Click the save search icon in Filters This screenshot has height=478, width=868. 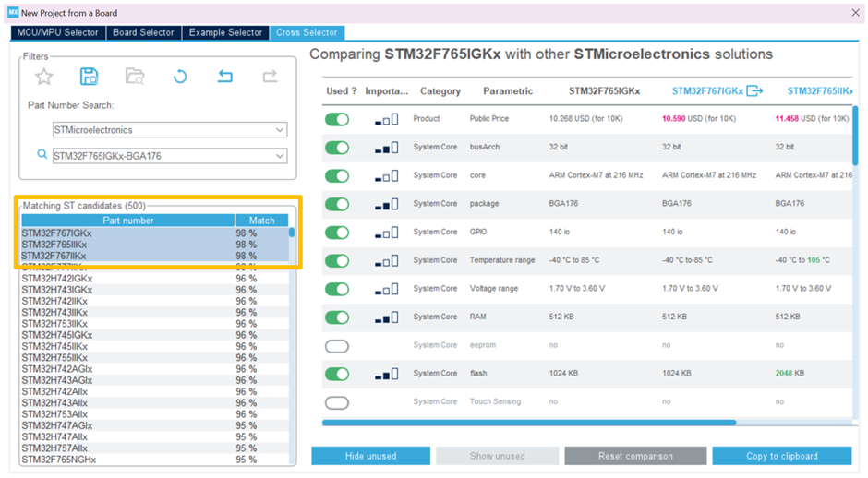pyautogui.click(x=89, y=77)
